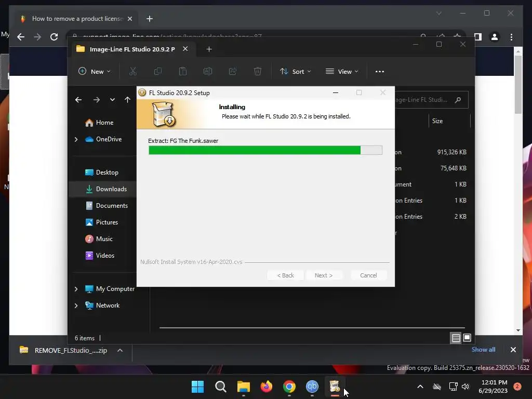532x399 pixels.
Task: Add a new File Explorer tab
Action: coord(209,49)
